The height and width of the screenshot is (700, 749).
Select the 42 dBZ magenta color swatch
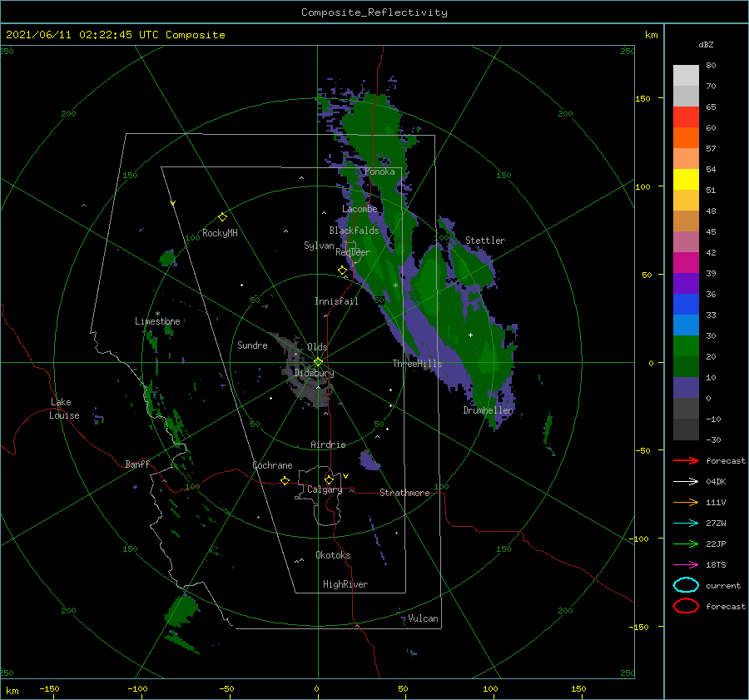pos(686,263)
